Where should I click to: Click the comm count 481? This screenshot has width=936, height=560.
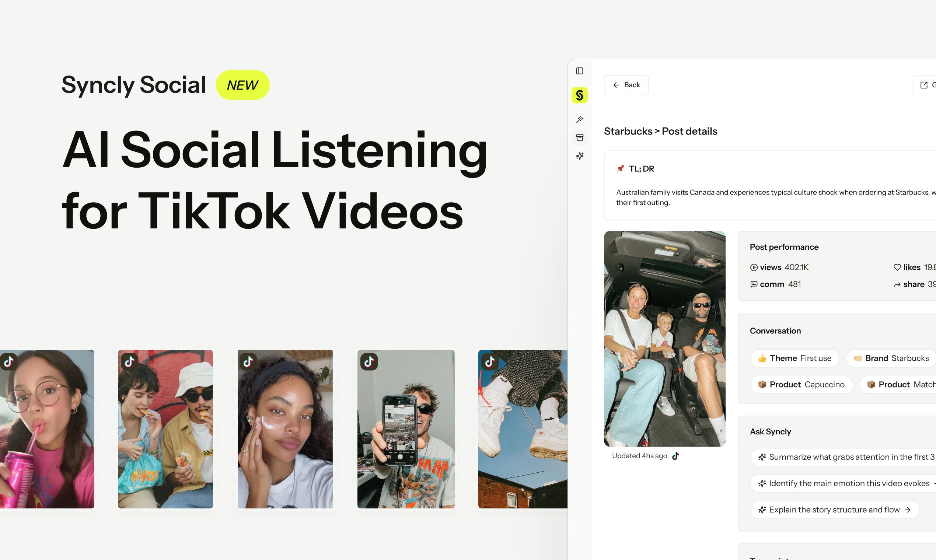click(x=794, y=284)
